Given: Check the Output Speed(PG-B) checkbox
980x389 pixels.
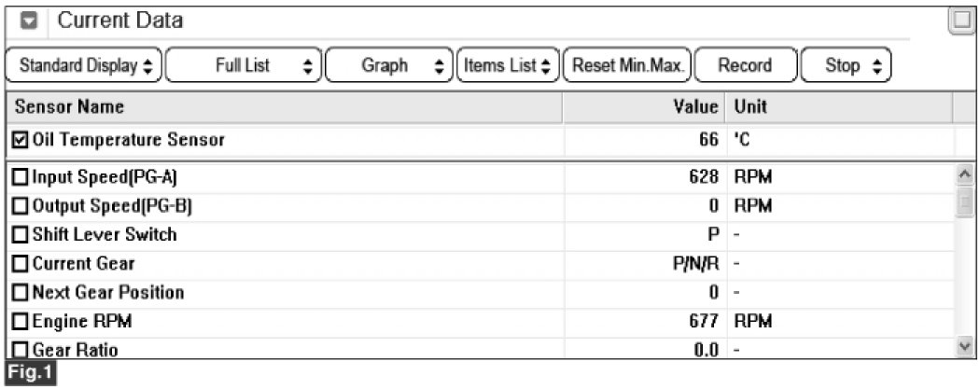Looking at the screenshot, I should coord(20,207).
